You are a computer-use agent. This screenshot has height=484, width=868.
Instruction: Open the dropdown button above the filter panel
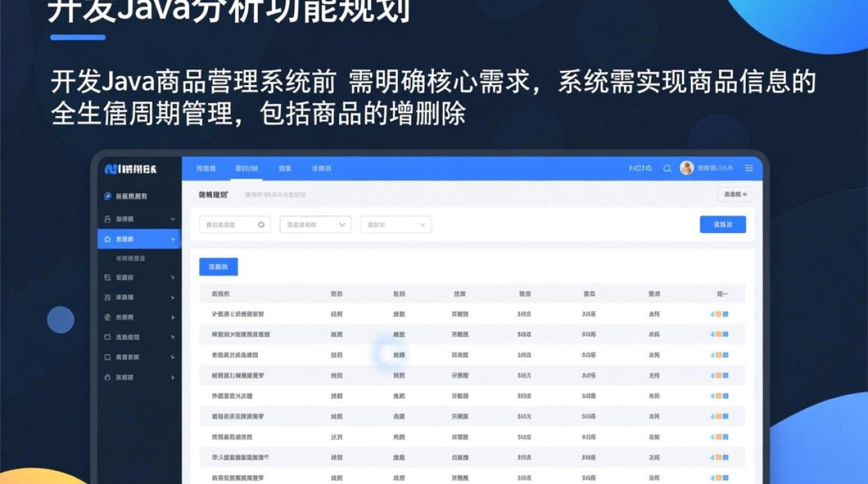coord(735,194)
